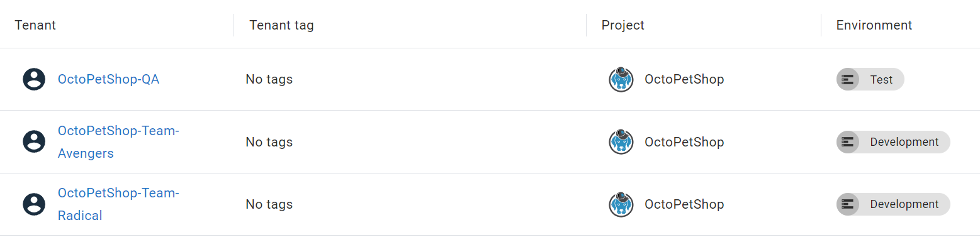Image resolution: width=980 pixels, height=242 pixels.
Task: Click the OctoPetShop-Team-Radical tenant avatar icon
Action: [x=34, y=204]
